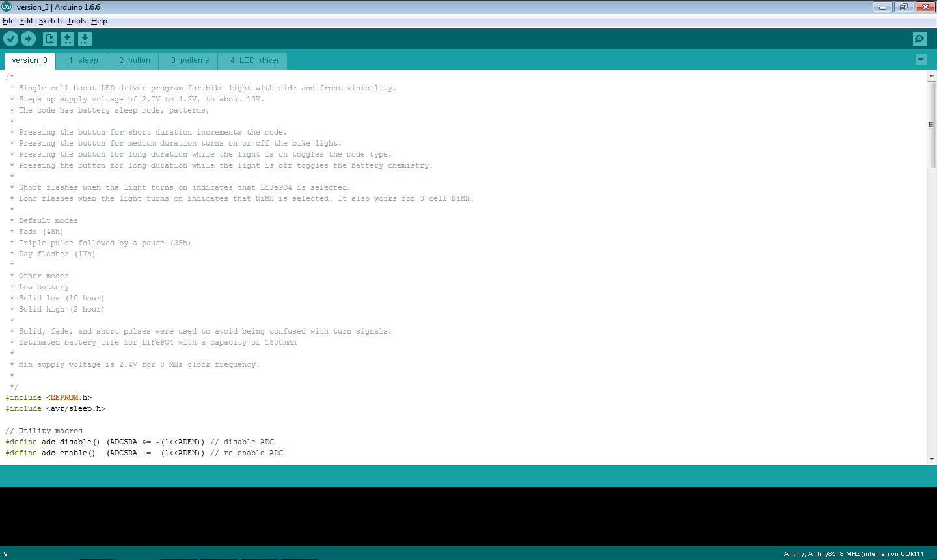Click the line number 9 in the status bar
Screen dimensions: 937x560
click(x=5, y=554)
